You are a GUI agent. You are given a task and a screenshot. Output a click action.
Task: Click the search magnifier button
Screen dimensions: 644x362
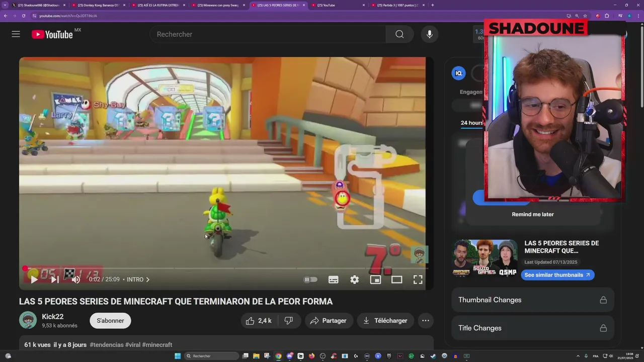[x=399, y=34]
